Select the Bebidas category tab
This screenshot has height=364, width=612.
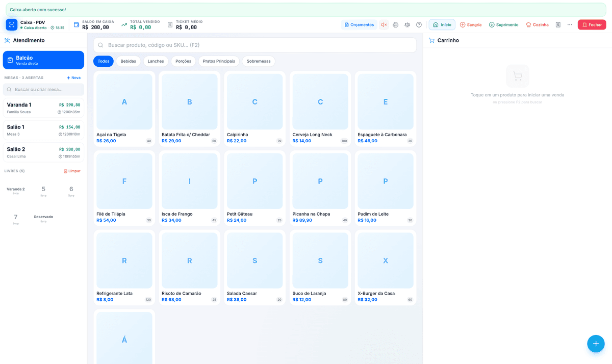(x=129, y=61)
